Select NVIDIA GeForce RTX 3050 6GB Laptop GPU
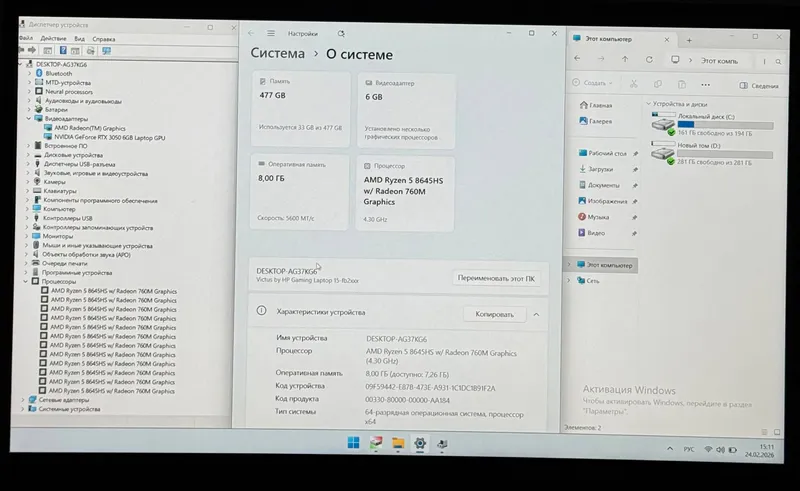Image resolution: width=800 pixels, height=491 pixels. point(104,137)
